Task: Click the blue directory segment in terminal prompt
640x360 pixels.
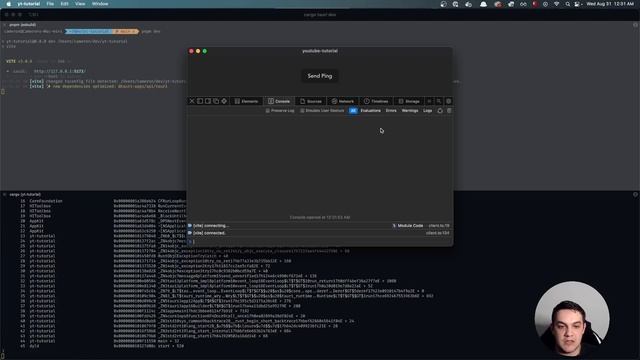Action: click(89, 31)
